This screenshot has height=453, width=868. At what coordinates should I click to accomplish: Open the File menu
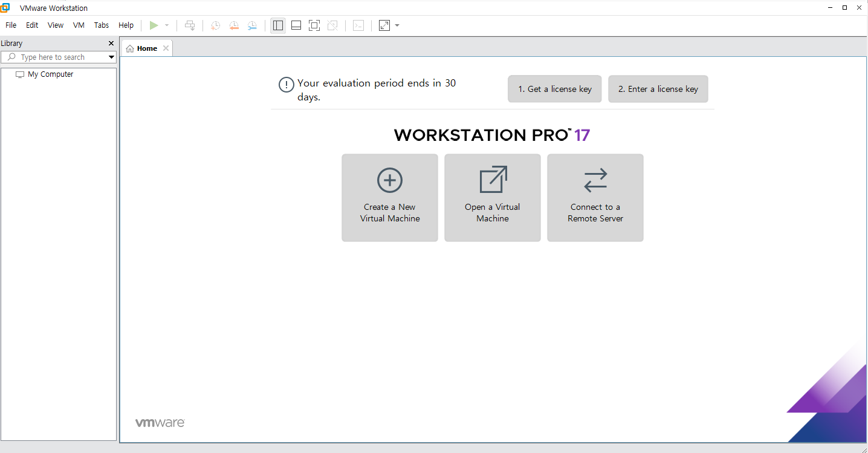click(11, 25)
